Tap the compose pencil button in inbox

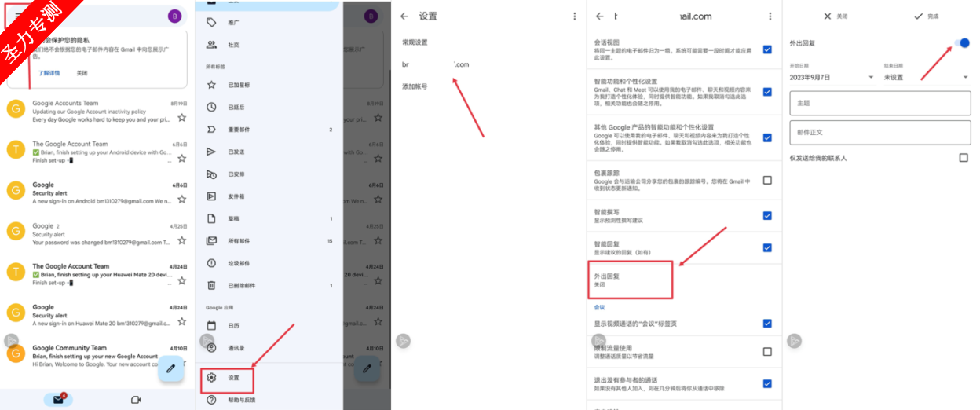coord(170,368)
